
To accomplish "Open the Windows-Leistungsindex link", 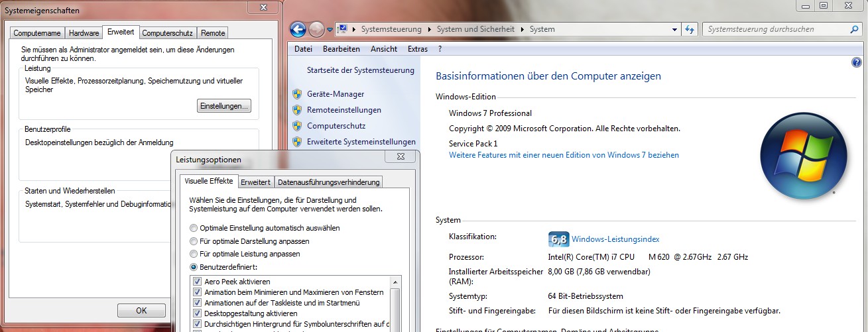I will (615, 239).
